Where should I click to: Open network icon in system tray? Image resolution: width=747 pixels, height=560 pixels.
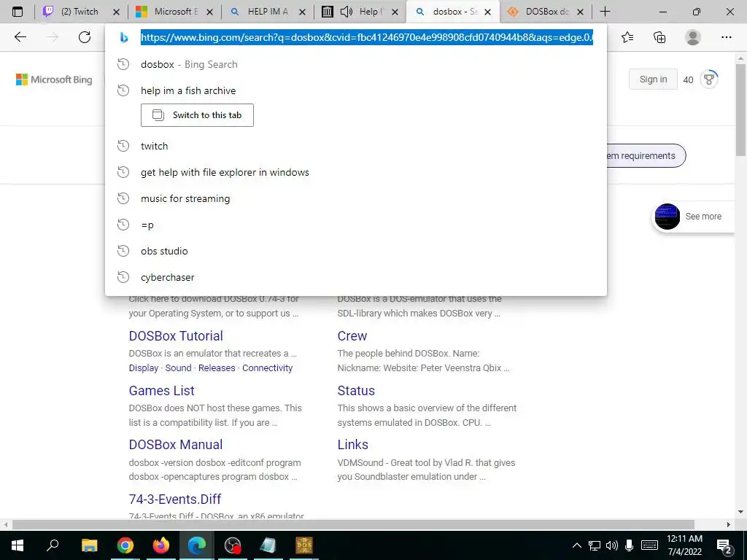click(594, 545)
